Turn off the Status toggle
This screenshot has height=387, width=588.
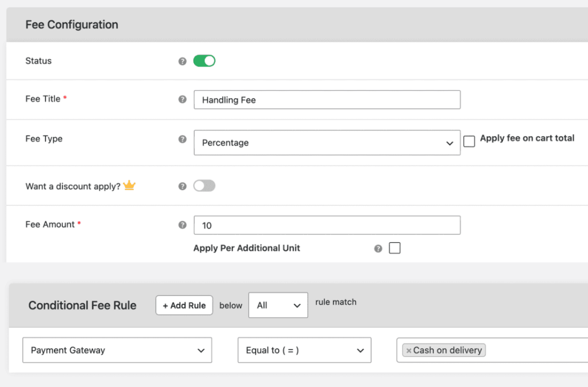tap(204, 61)
